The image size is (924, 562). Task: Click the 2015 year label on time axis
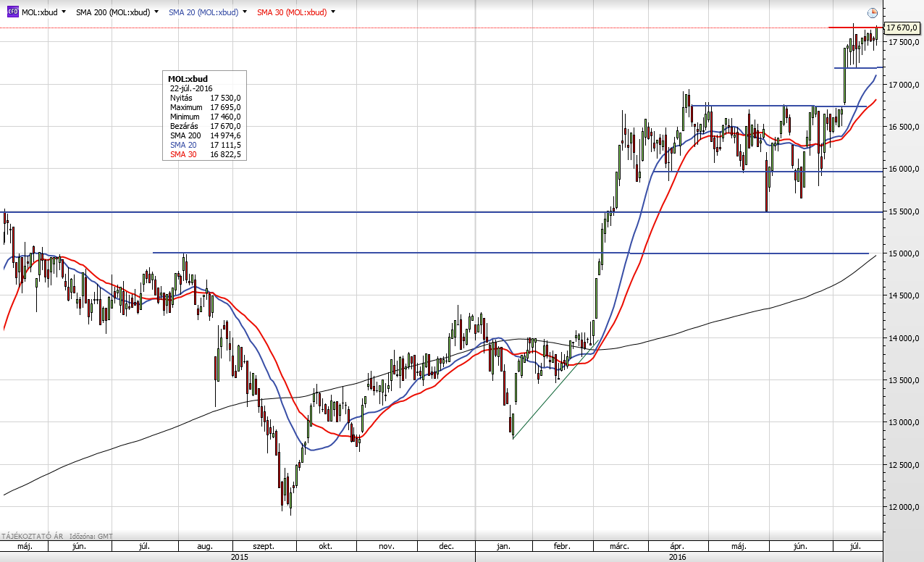click(239, 557)
